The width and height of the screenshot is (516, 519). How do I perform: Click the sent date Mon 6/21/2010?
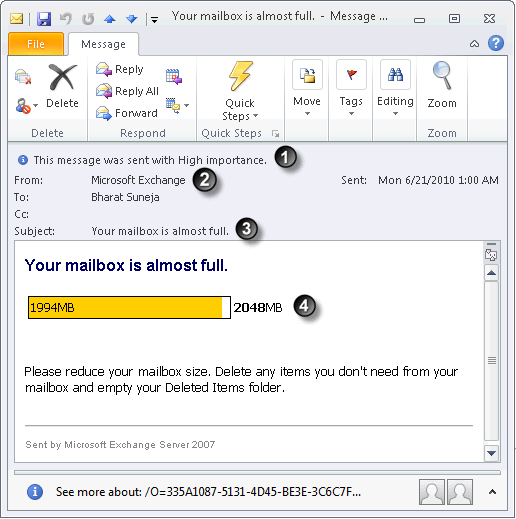[x=438, y=180]
